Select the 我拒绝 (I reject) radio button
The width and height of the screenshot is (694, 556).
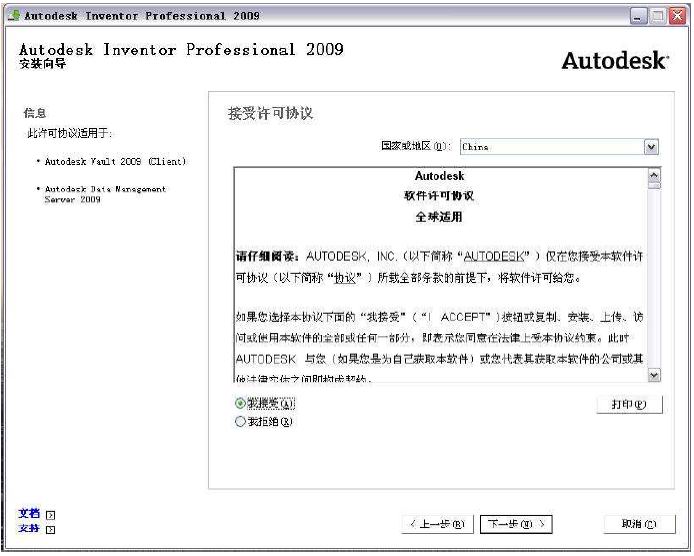click(240, 421)
